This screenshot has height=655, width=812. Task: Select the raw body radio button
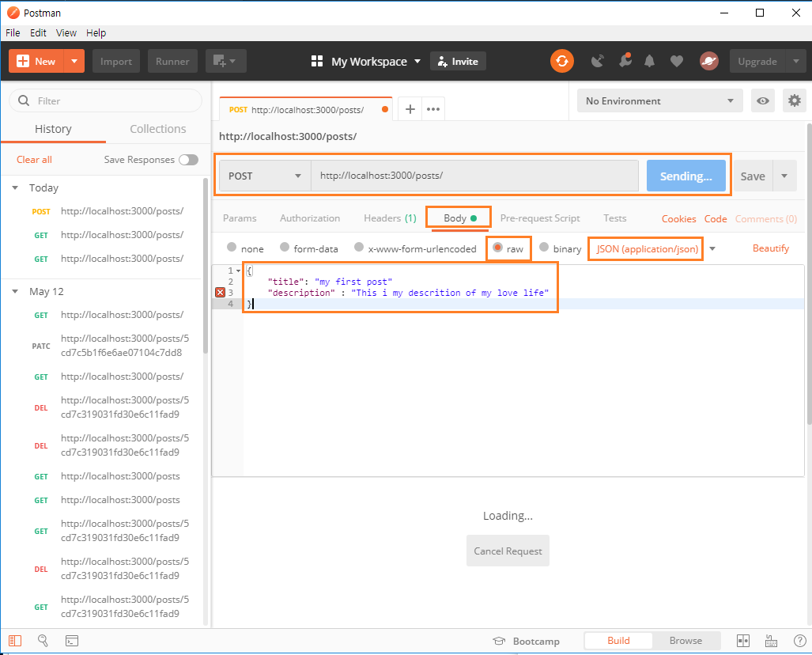pyautogui.click(x=497, y=247)
